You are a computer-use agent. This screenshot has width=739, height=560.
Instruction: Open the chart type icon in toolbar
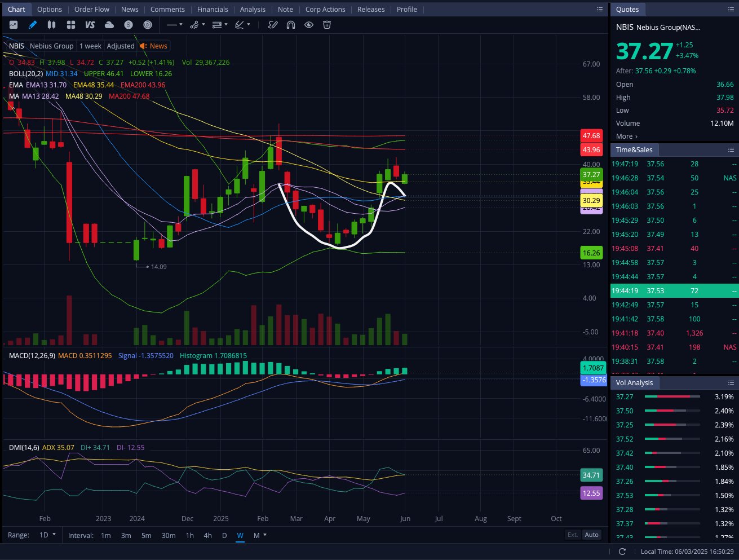tap(14, 25)
